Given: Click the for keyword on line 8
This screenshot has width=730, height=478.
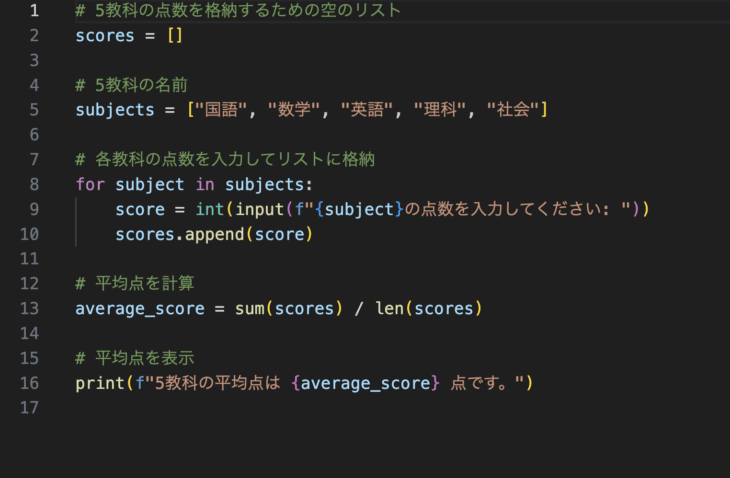Looking at the screenshot, I should [90, 184].
